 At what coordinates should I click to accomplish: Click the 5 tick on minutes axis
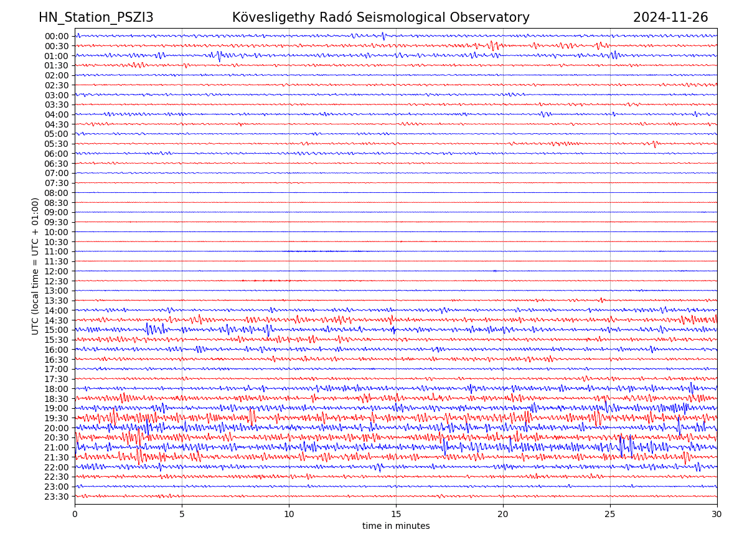[182, 514]
